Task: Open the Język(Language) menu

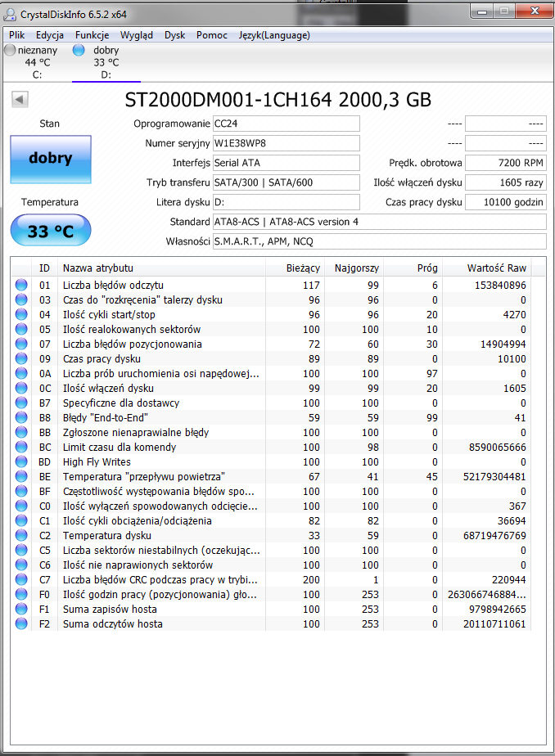Action: pyautogui.click(x=274, y=35)
